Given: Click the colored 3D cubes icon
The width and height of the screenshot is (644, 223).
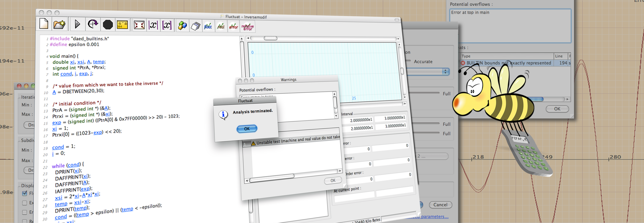Looking at the screenshot, I should point(182,26).
